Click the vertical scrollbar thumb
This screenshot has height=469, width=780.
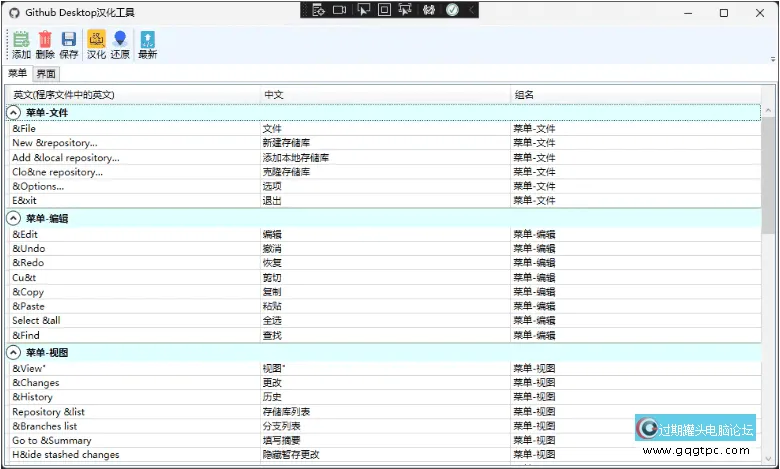tap(768, 175)
